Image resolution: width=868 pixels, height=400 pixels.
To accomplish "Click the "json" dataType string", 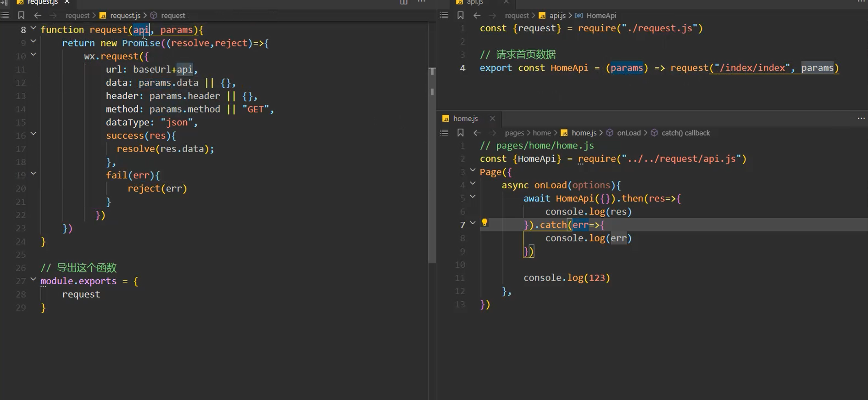I will pyautogui.click(x=177, y=123).
